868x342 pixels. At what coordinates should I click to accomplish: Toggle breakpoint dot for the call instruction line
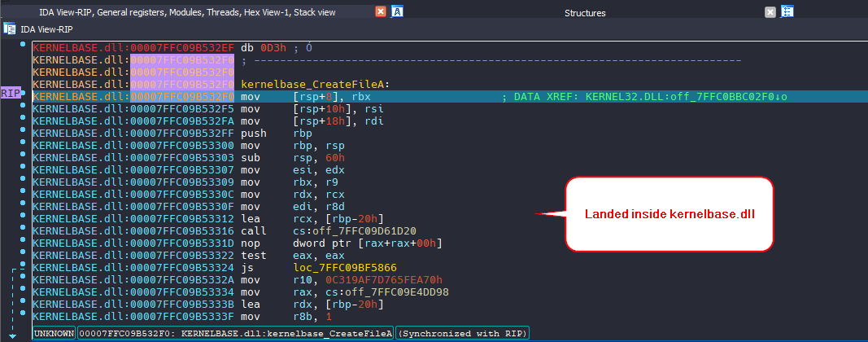(23, 227)
